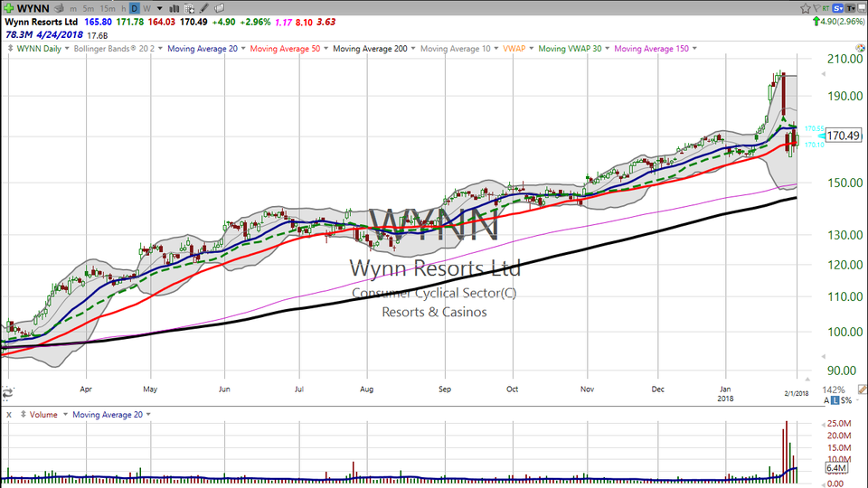
Task: Expand WYNN Daily dropdown arrow
Action: point(67,49)
